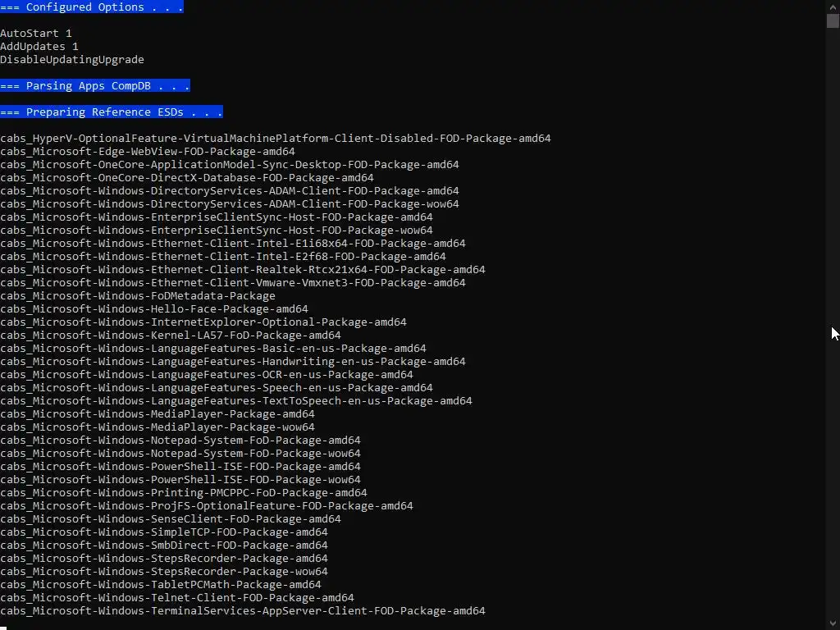This screenshot has height=630, width=840.
Task: Click Ethernet-Client-Vmware-Vmxnet3 line
Action: point(233,283)
